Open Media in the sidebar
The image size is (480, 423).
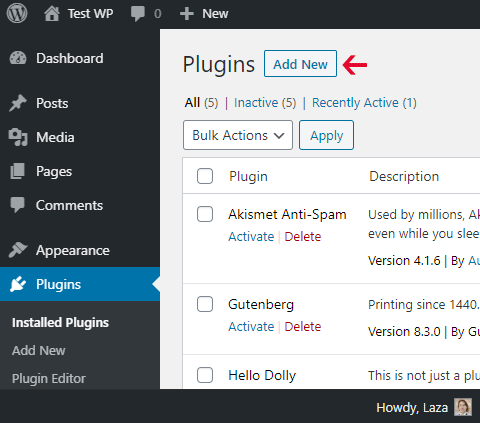[x=55, y=137]
